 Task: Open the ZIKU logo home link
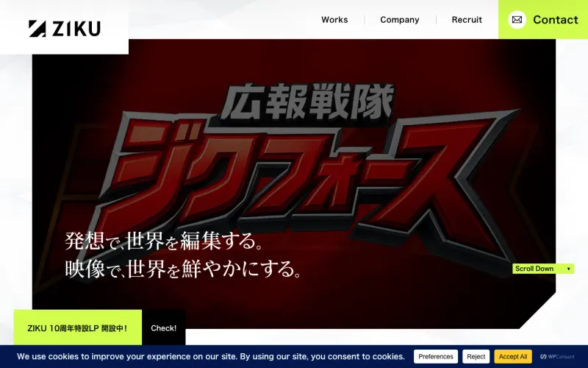click(65, 29)
